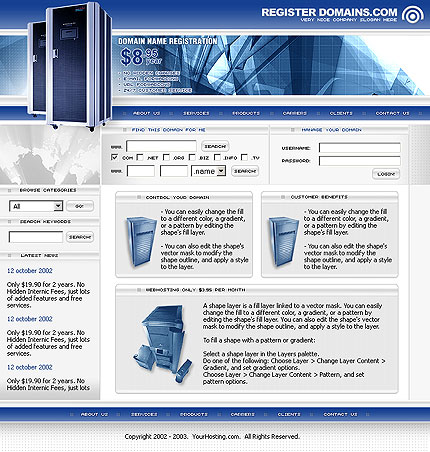
Task: Click the world map image in sidebar
Action: click(50, 155)
